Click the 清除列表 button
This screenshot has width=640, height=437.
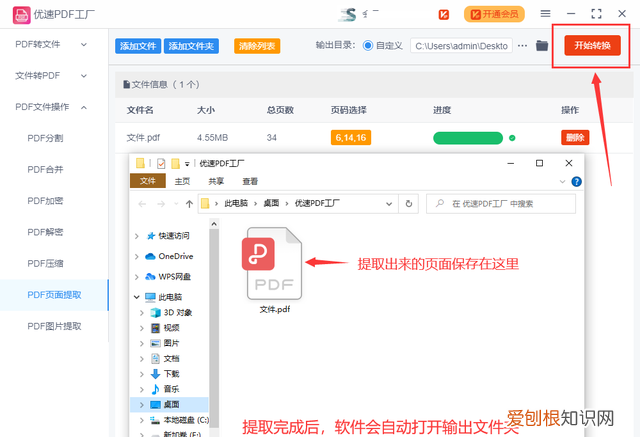pyautogui.click(x=257, y=46)
